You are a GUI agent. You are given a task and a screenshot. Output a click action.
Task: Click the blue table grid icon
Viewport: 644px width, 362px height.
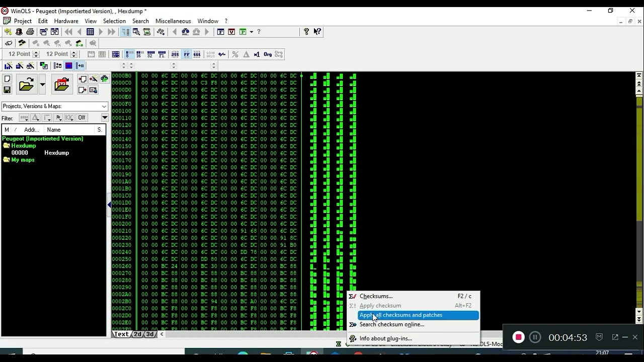click(x=90, y=32)
